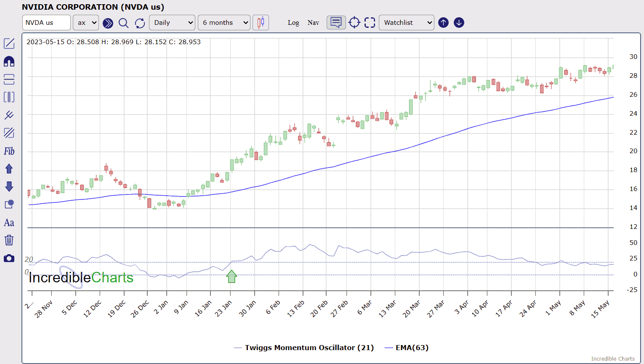Click the NVIDIA CORPORATION (NVDA us) title

93,7
